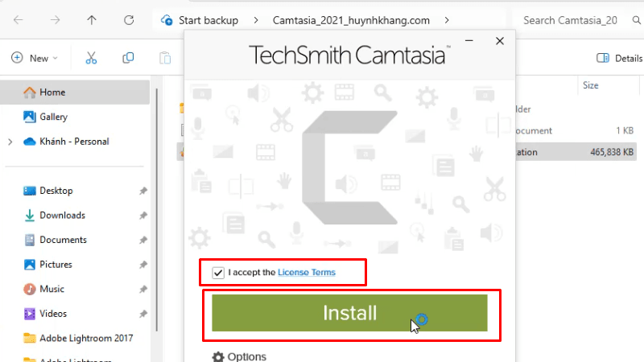Open Gallery in the navigation pane
The image size is (644, 362).
[53, 117]
